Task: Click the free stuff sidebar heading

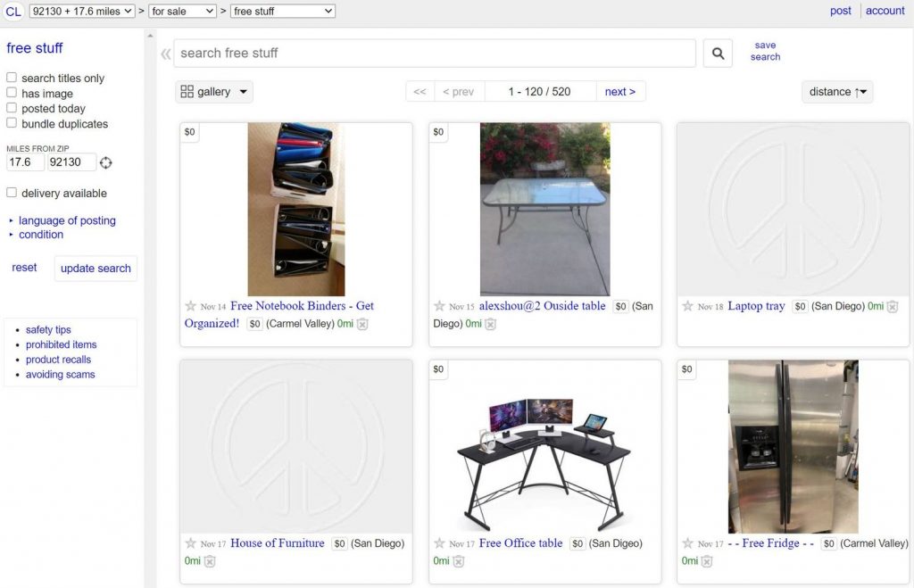Action: click(x=35, y=48)
